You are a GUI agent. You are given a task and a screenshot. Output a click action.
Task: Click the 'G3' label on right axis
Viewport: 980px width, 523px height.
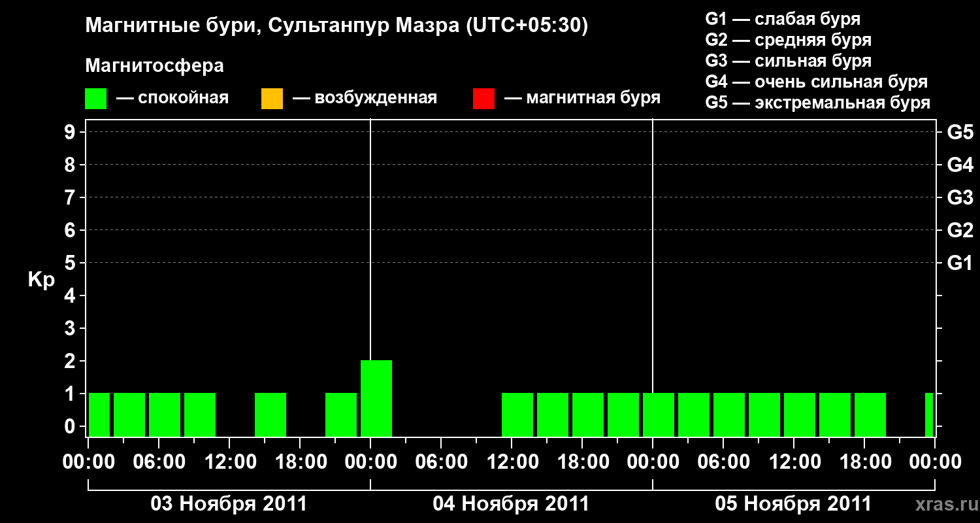(x=960, y=198)
